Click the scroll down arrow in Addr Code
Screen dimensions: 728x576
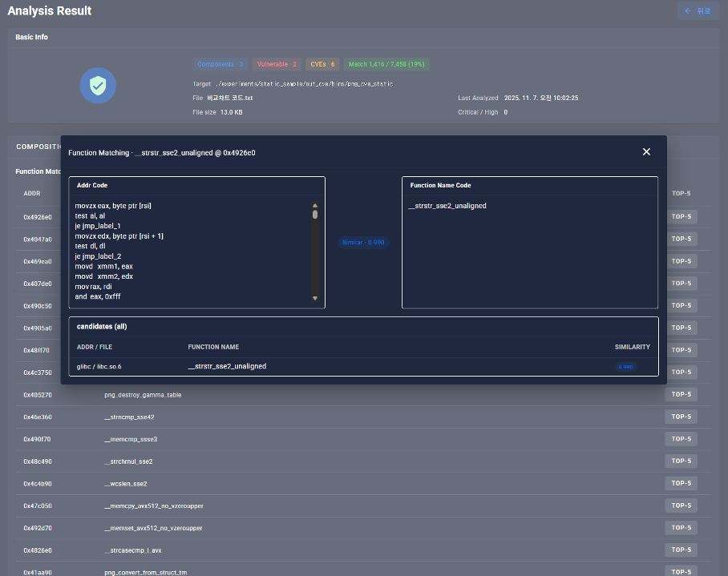315,299
